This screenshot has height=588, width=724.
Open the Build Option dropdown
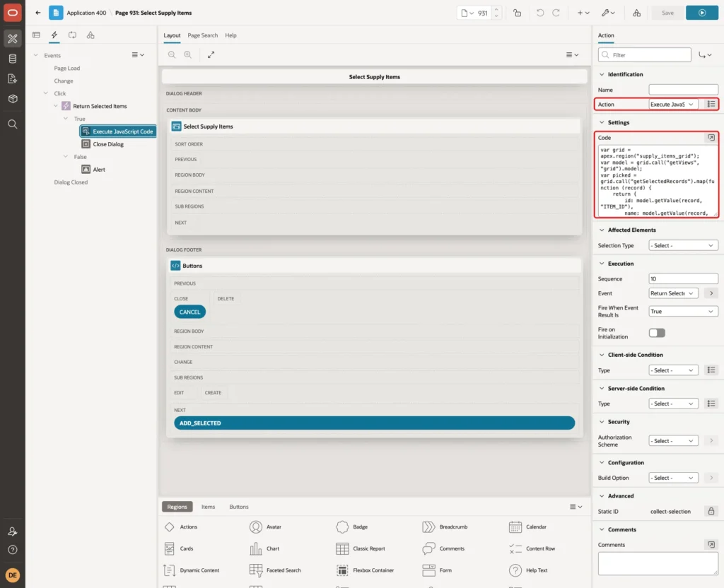tap(673, 478)
